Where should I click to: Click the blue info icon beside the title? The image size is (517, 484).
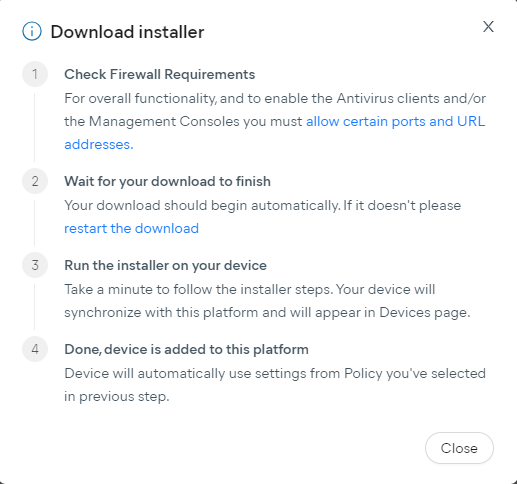point(32,32)
